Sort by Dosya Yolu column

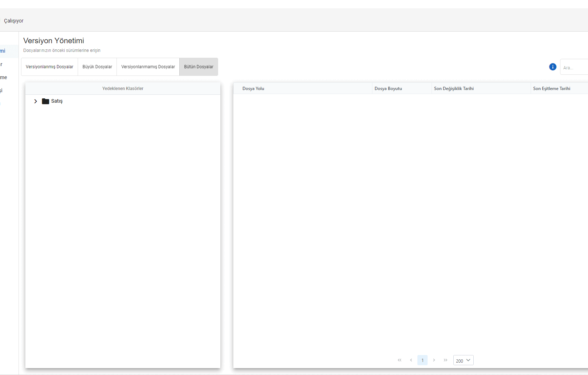point(253,89)
